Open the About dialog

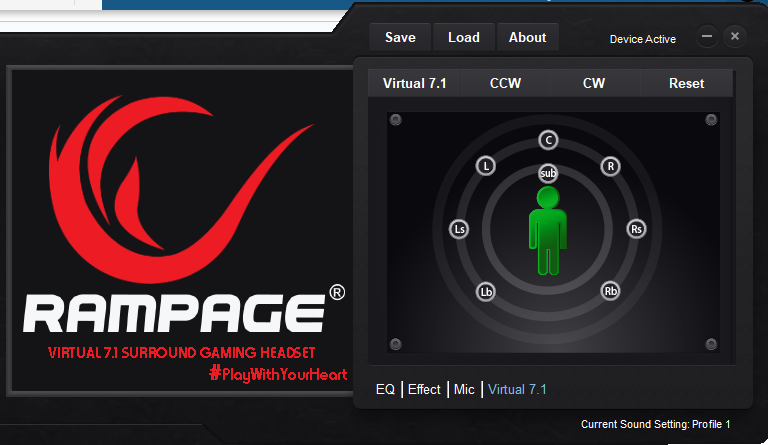click(528, 37)
